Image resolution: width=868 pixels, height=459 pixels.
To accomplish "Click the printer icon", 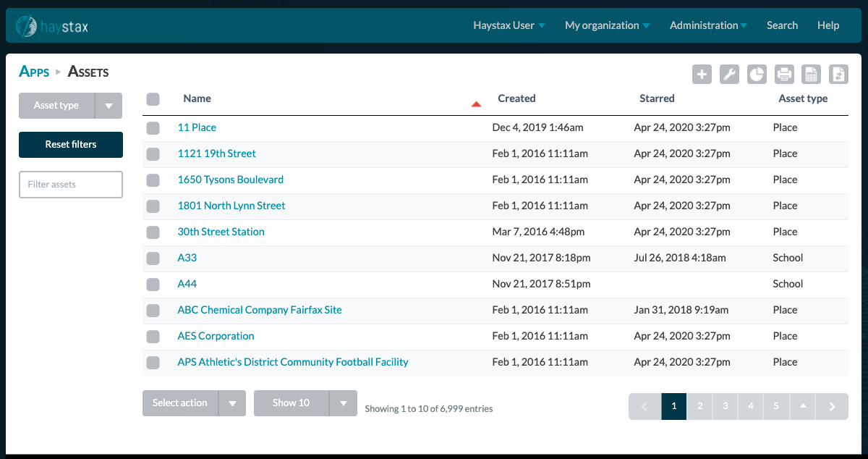I will 784,74.
